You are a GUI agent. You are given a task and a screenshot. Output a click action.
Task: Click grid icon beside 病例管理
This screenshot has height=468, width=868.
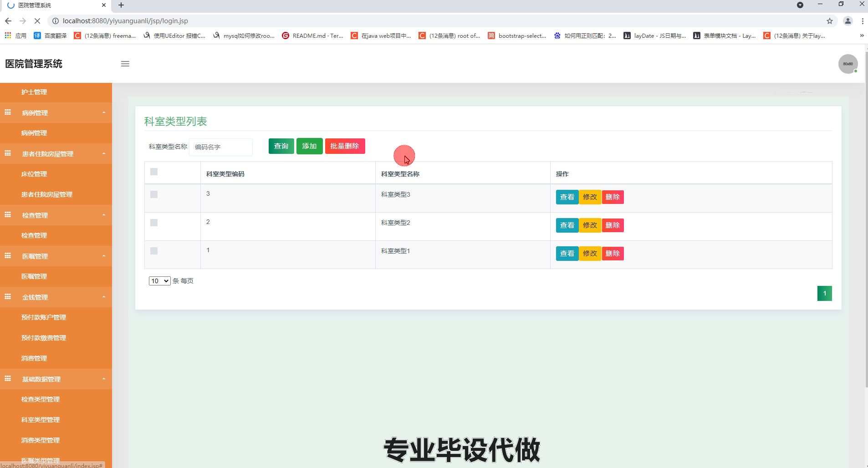coord(8,112)
